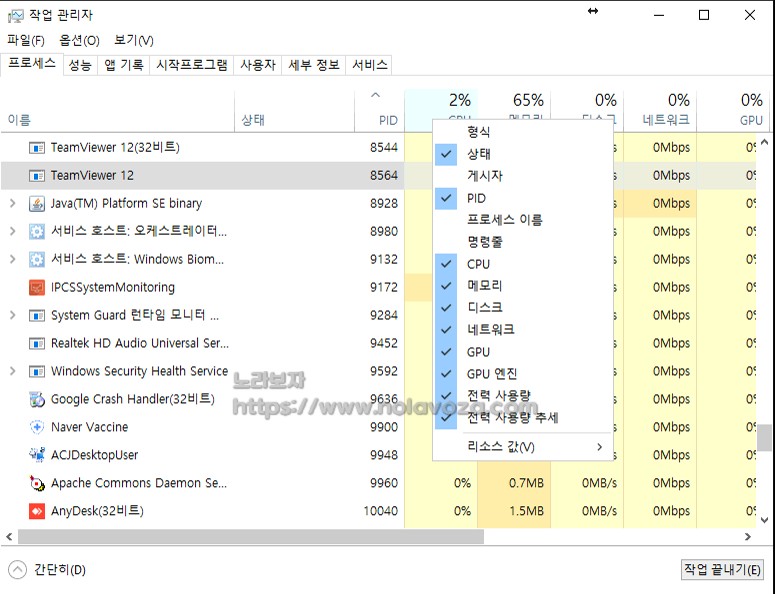
Task: Click the AnyDesk(32비트) icon
Action: click(x=37, y=511)
